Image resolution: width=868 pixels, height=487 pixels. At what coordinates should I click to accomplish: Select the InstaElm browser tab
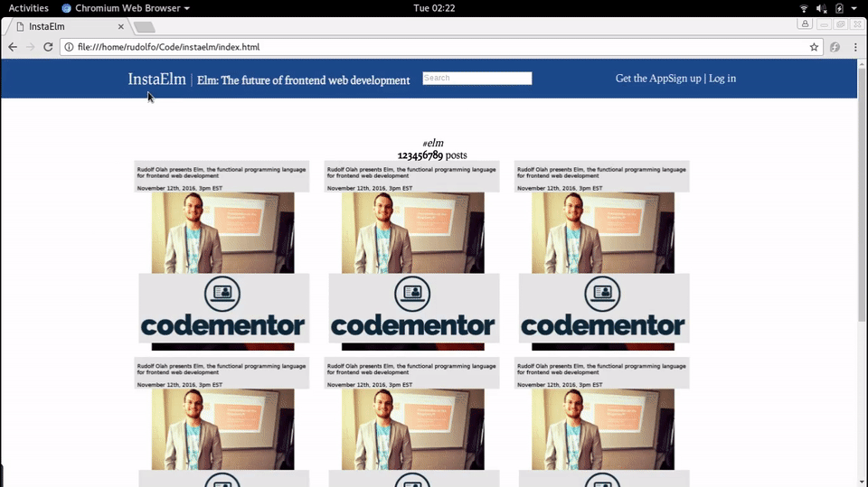[x=70, y=26]
